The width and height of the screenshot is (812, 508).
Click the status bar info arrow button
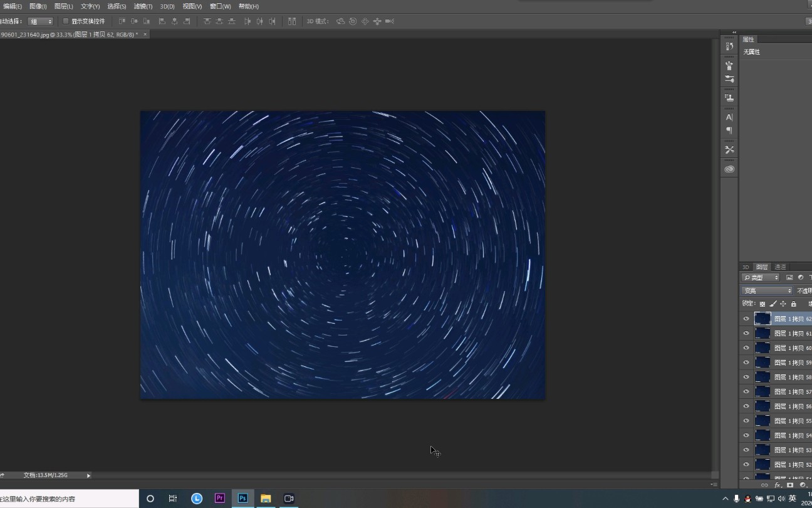88,475
